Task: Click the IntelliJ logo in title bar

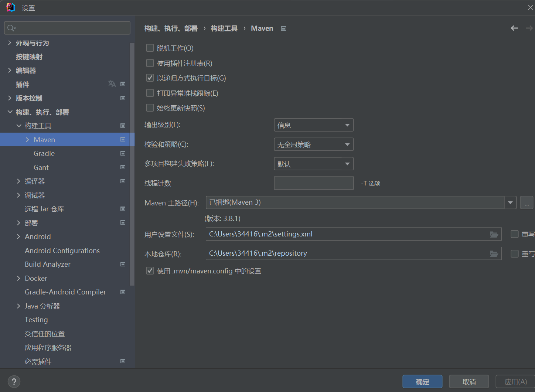Action: pyautogui.click(x=11, y=7)
